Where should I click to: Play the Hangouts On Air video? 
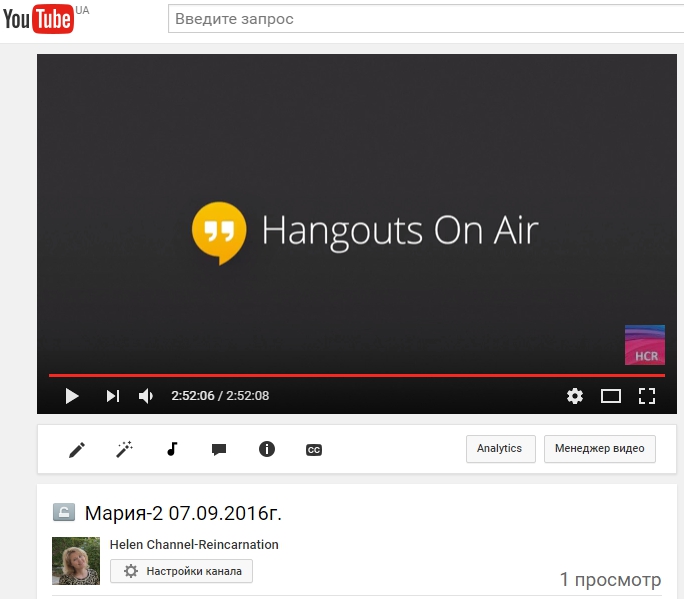pos(71,396)
